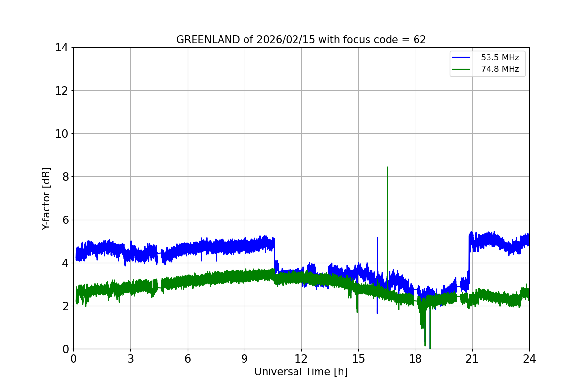Click the top of the tall green spike
The image size is (588, 392).
click(387, 168)
